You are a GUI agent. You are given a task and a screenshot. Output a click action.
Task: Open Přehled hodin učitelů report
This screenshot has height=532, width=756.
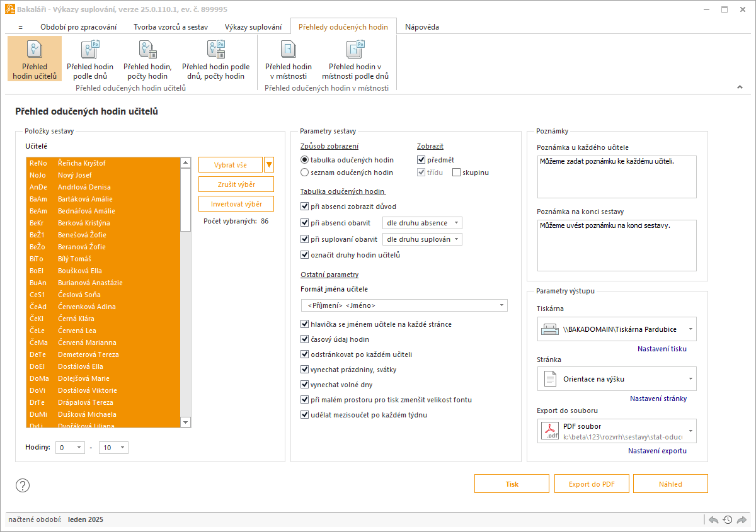(x=35, y=59)
